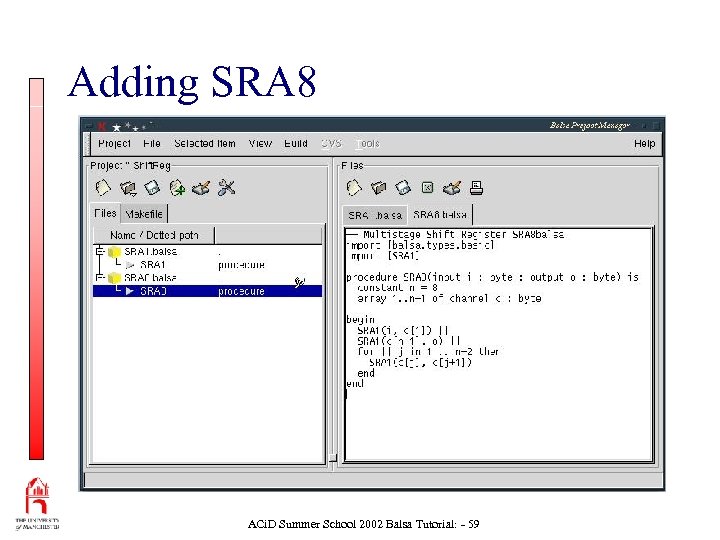Switch to the SRA1.balsa editor tab

375,215
